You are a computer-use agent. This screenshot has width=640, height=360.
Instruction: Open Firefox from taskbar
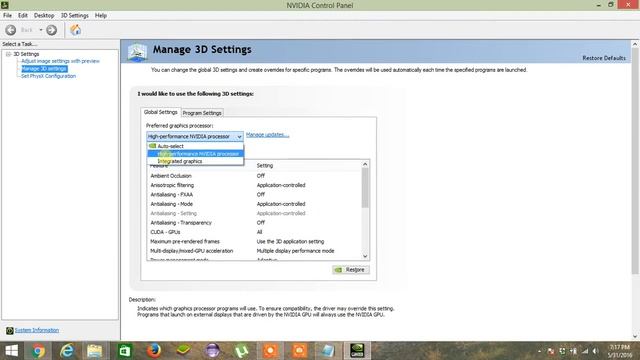153,351
